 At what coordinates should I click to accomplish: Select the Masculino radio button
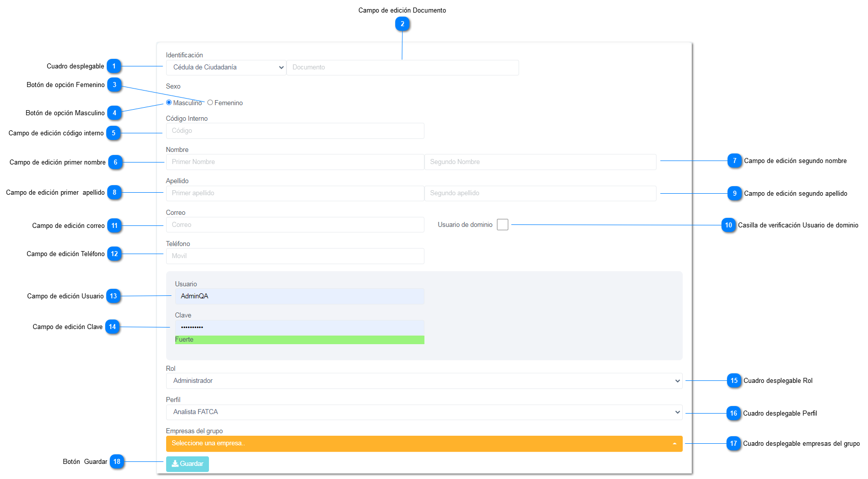pyautogui.click(x=169, y=103)
